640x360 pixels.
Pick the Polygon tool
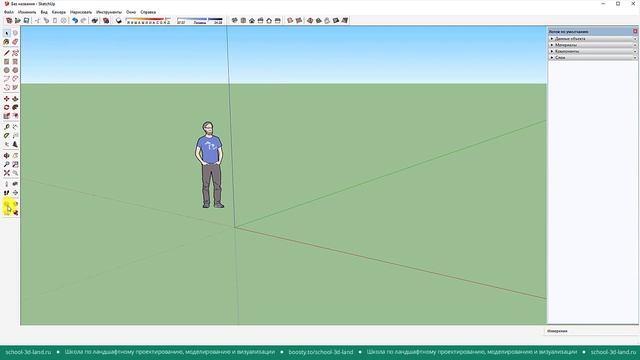[x=15, y=70]
